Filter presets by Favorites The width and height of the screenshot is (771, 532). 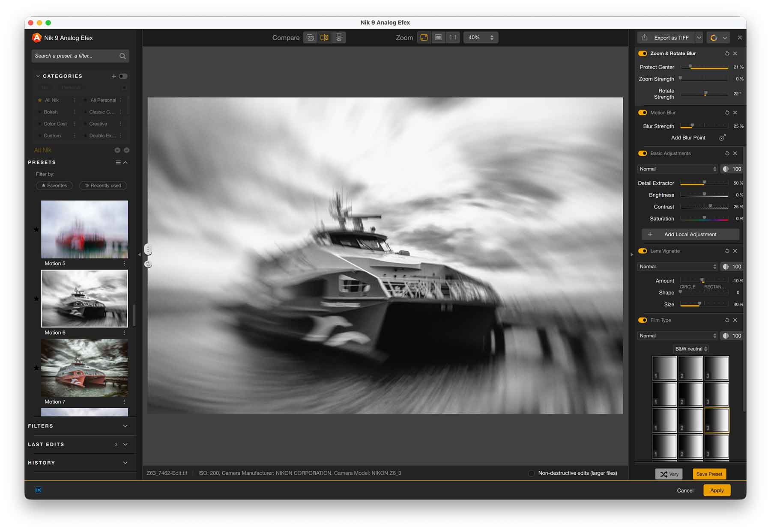click(x=54, y=186)
